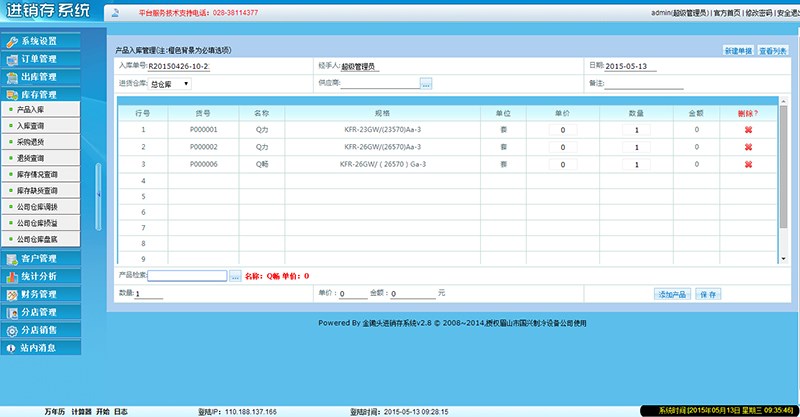Select 公司仓库损益 submenu item
Viewport: 800px width, 417px height.
pyautogui.click(x=40, y=223)
